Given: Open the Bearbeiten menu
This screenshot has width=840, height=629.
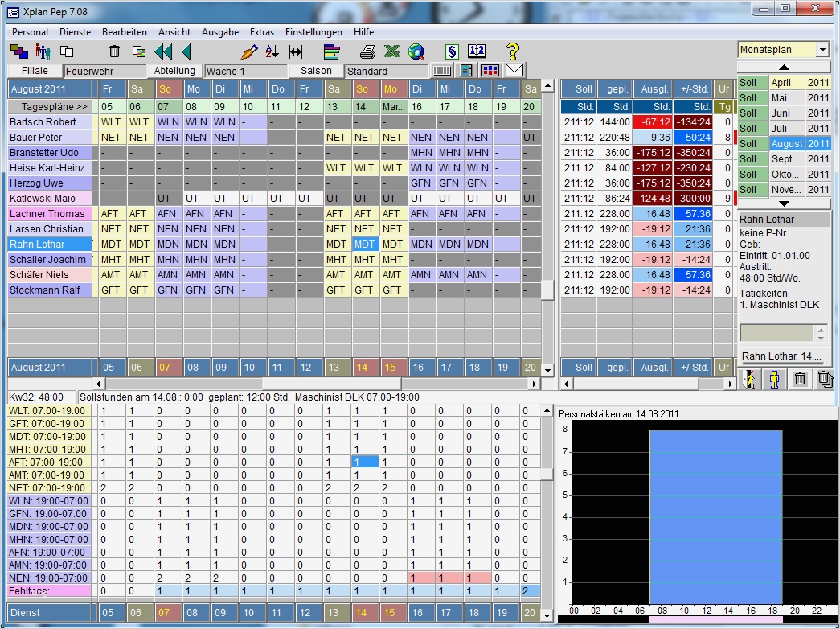Looking at the screenshot, I should [x=125, y=32].
